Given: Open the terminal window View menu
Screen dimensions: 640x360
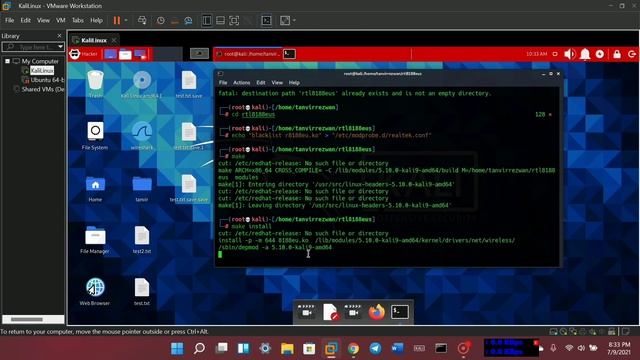Looking at the screenshot, I should pos(277,83).
